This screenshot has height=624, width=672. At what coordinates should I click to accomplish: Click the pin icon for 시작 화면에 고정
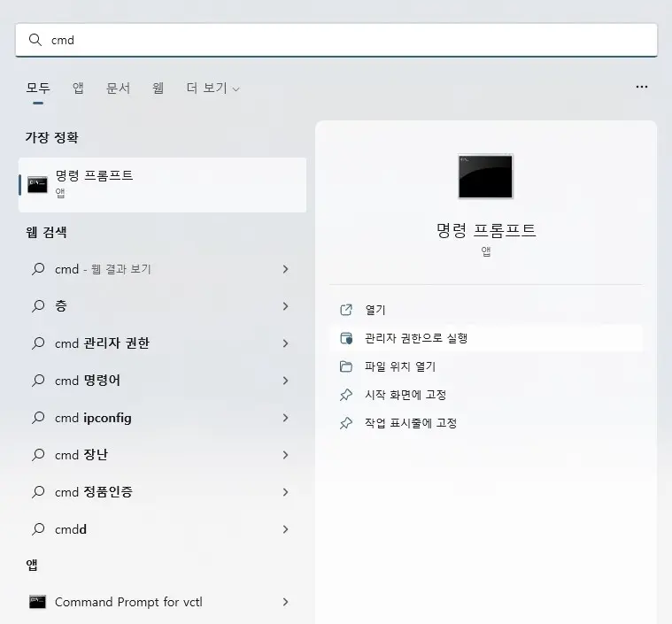346,395
